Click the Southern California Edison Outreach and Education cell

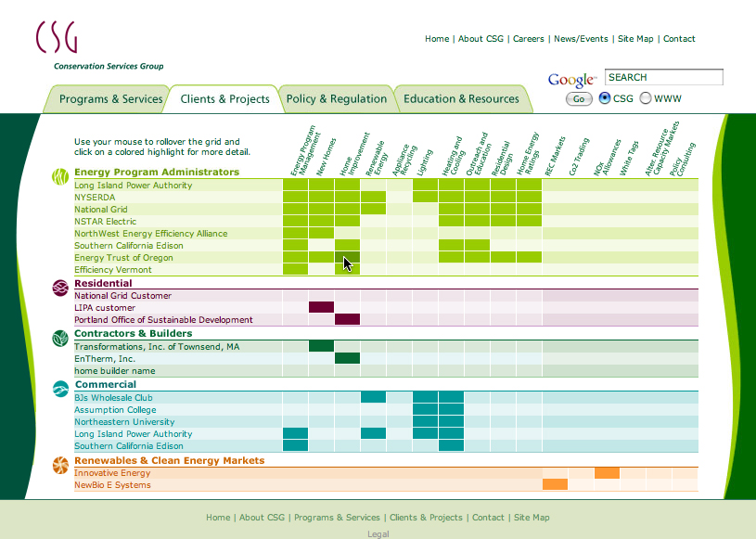coord(478,245)
